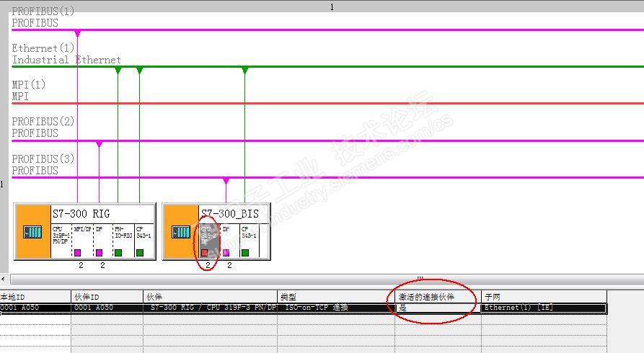Select the PN-IO-RIG module label
This screenshot has height=353, width=644.
tap(123, 232)
